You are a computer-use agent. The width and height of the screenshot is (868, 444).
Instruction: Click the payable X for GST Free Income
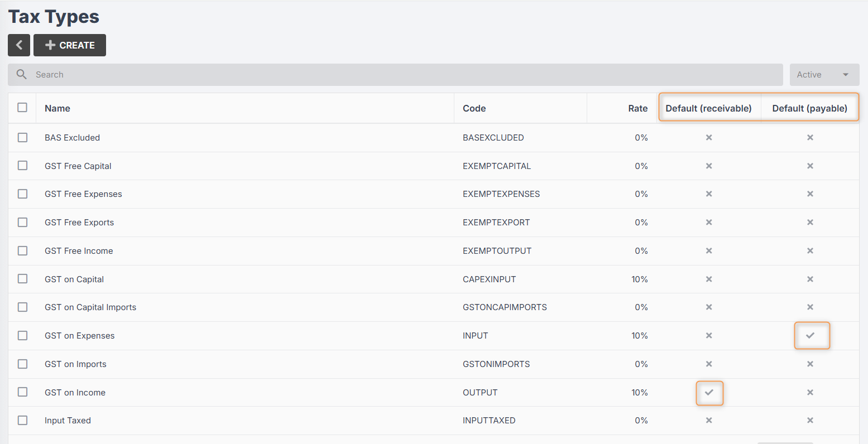[810, 250]
